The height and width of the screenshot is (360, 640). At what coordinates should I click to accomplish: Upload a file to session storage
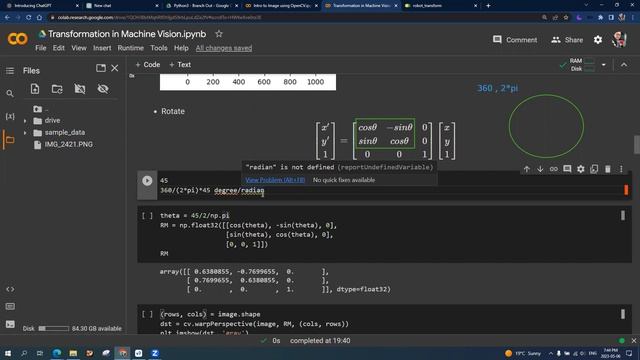pyautogui.click(x=35, y=89)
